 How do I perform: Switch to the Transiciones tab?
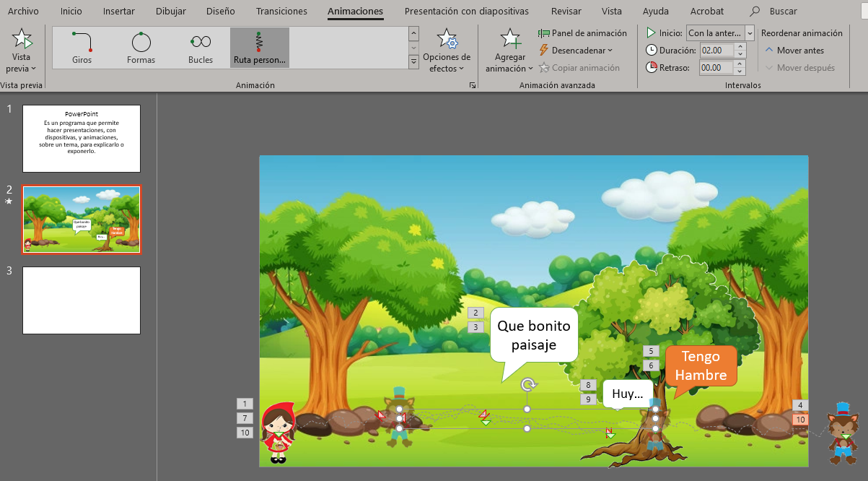281,12
